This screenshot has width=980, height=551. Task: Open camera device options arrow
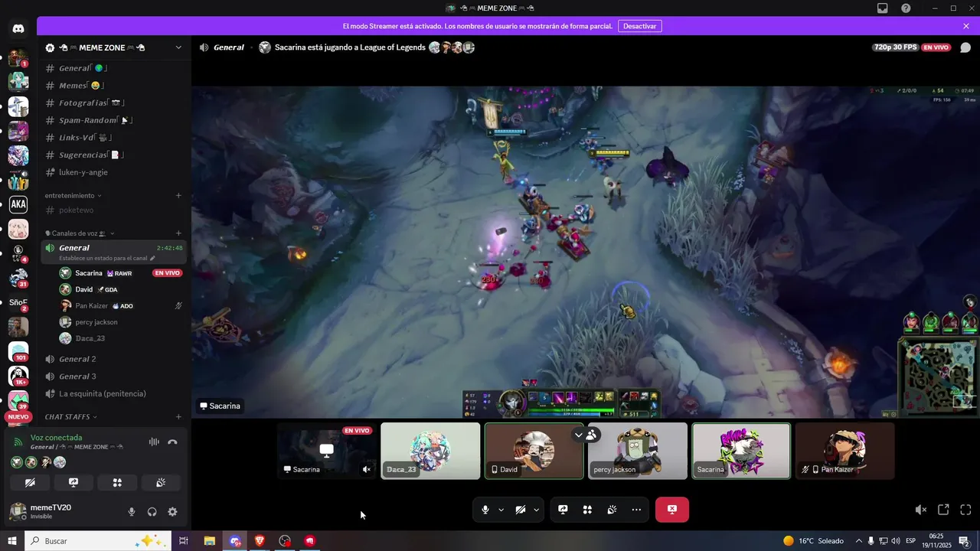pos(536,510)
